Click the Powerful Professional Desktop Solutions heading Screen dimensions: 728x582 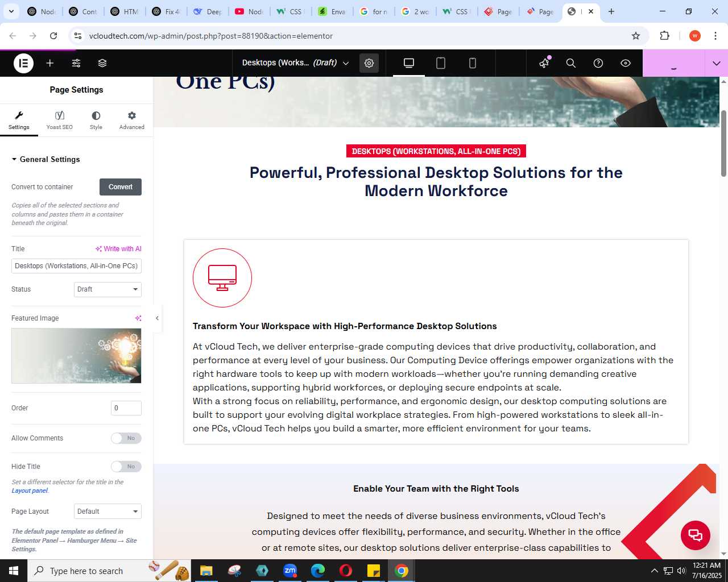click(436, 181)
